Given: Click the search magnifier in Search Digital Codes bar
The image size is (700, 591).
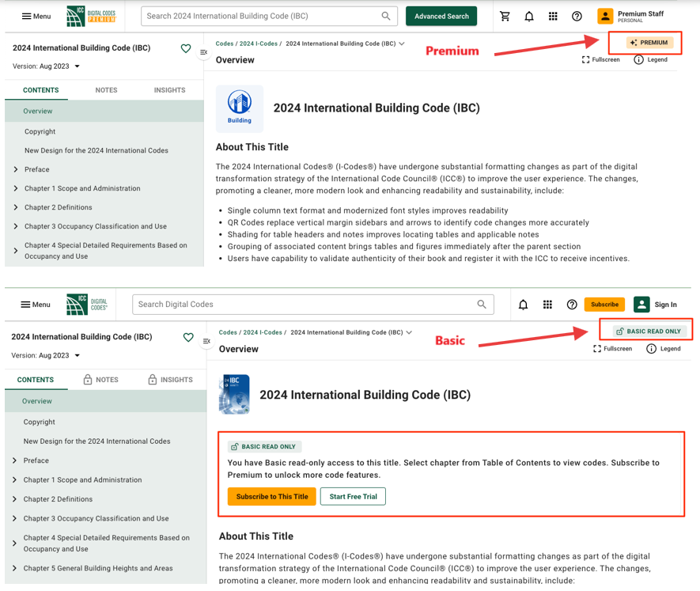Looking at the screenshot, I should click(x=481, y=305).
